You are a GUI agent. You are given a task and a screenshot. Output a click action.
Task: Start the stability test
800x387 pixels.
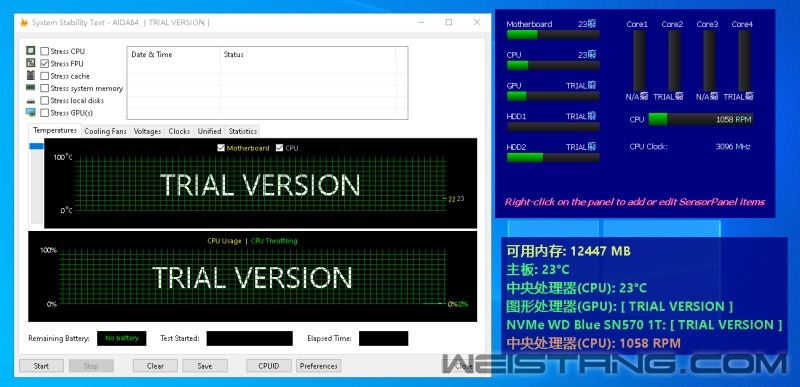tap(41, 366)
